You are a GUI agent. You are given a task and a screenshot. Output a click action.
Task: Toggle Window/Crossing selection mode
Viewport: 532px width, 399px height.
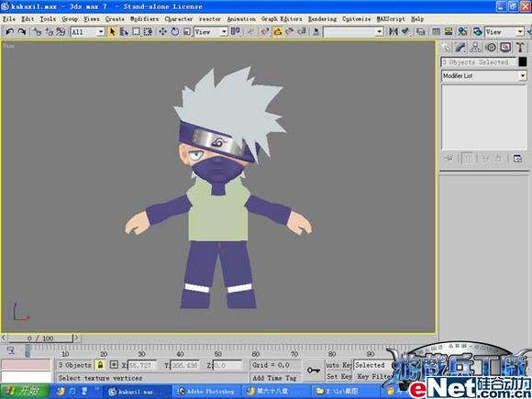click(x=148, y=32)
